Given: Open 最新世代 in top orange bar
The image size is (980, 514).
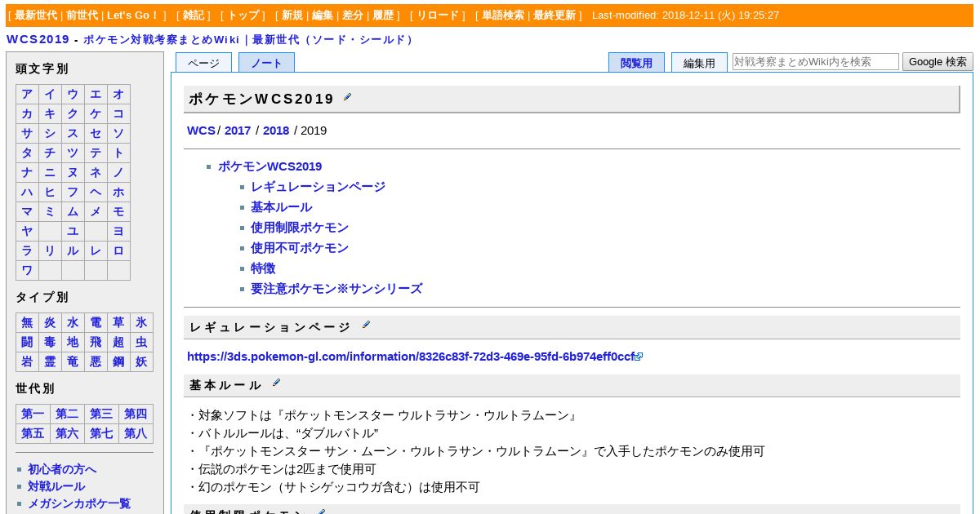Looking at the screenshot, I should (x=36, y=16).
